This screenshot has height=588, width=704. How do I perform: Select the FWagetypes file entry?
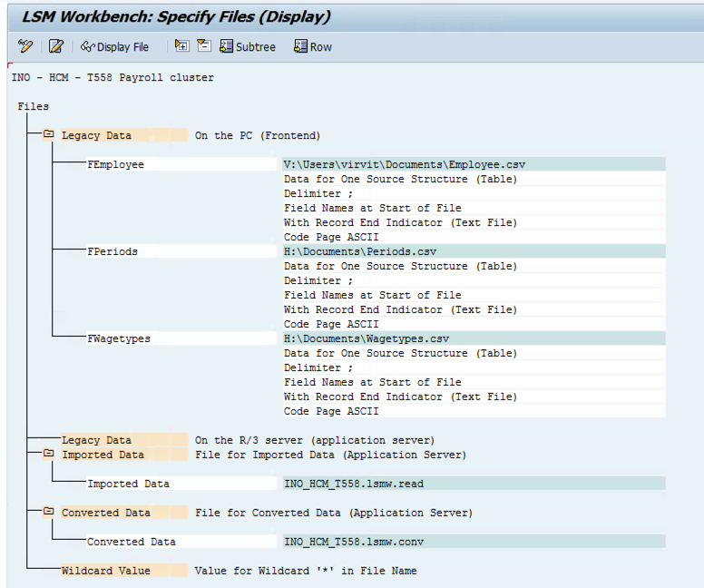181,338
